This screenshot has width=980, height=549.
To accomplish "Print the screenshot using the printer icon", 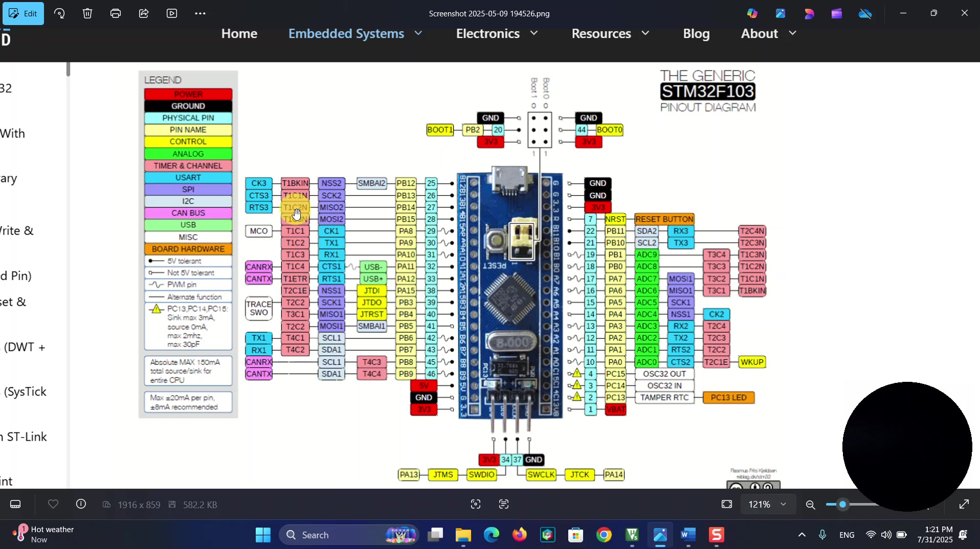I will (116, 13).
